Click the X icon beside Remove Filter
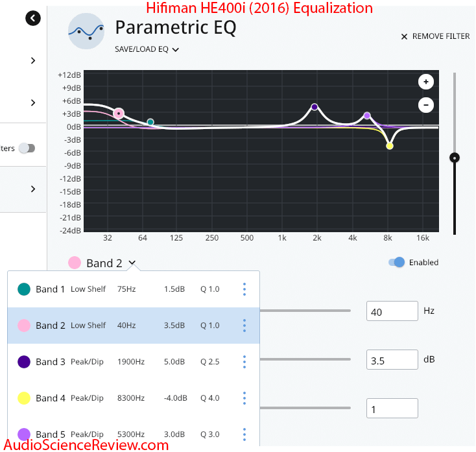 click(404, 37)
